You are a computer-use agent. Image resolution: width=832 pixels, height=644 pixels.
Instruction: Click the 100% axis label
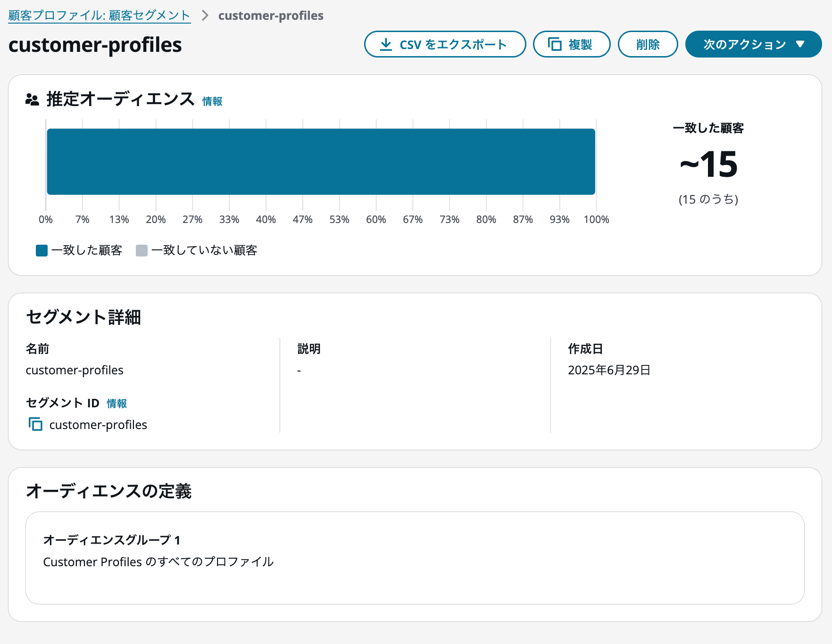coord(596,220)
